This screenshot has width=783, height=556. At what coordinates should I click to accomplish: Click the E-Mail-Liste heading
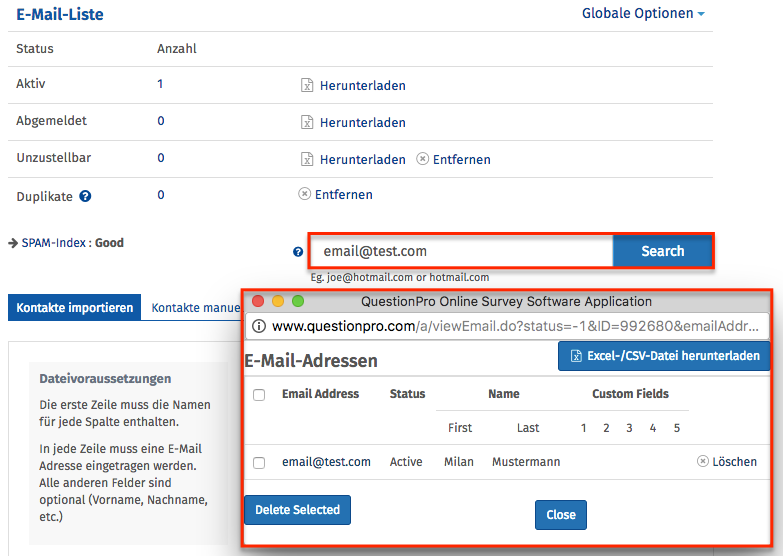tap(59, 14)
